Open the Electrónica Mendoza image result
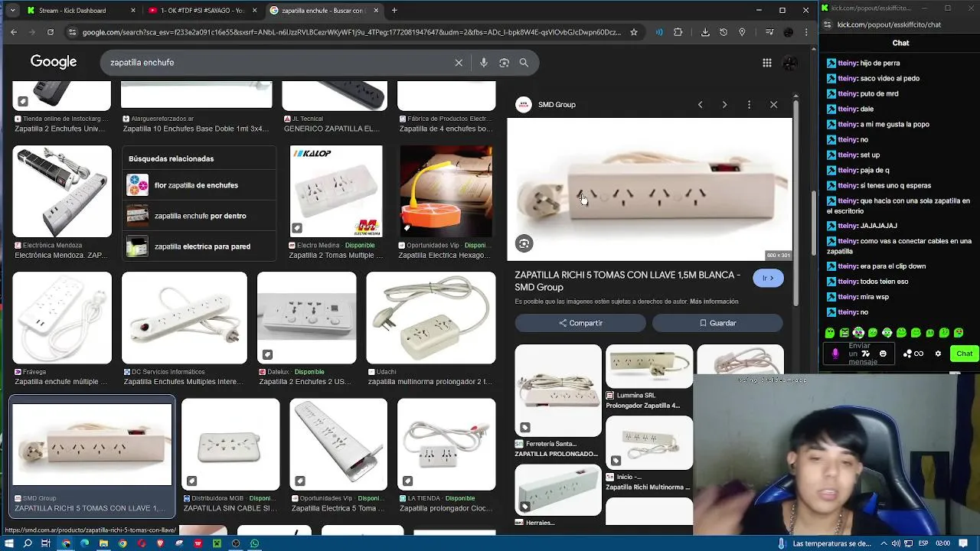This screenshot has height=551, width=980. tap(62, 191)
